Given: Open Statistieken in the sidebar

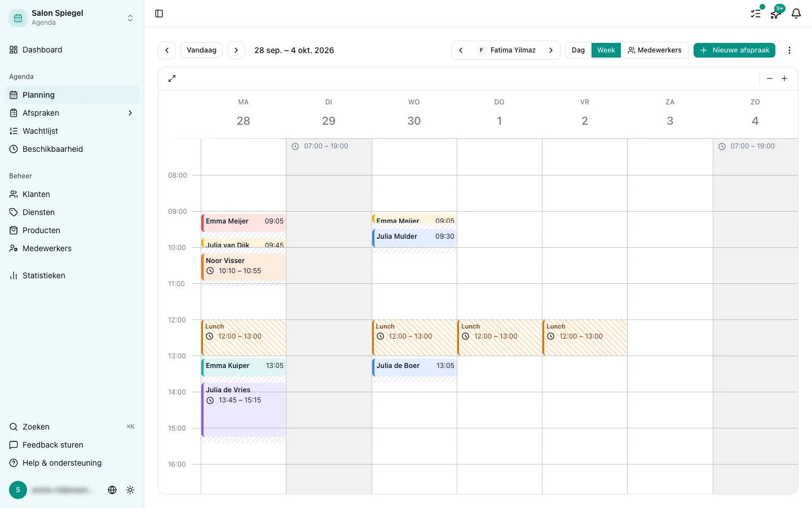Looking at the screenshot, I should [72, 275].
